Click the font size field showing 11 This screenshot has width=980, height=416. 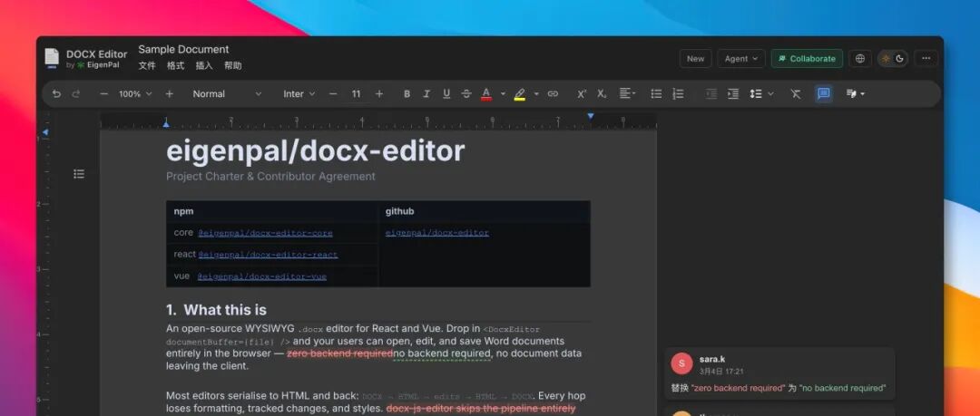(x=356, y=93)
